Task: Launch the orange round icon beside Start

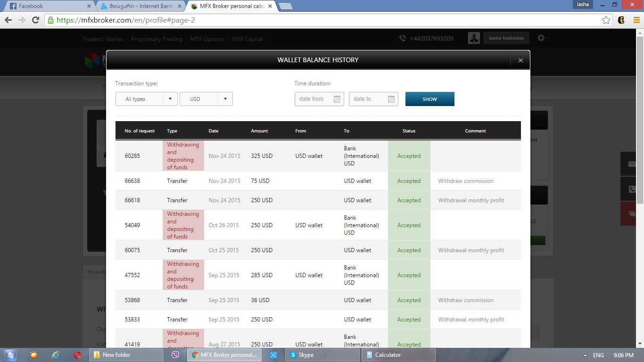Action: (33, 355)
